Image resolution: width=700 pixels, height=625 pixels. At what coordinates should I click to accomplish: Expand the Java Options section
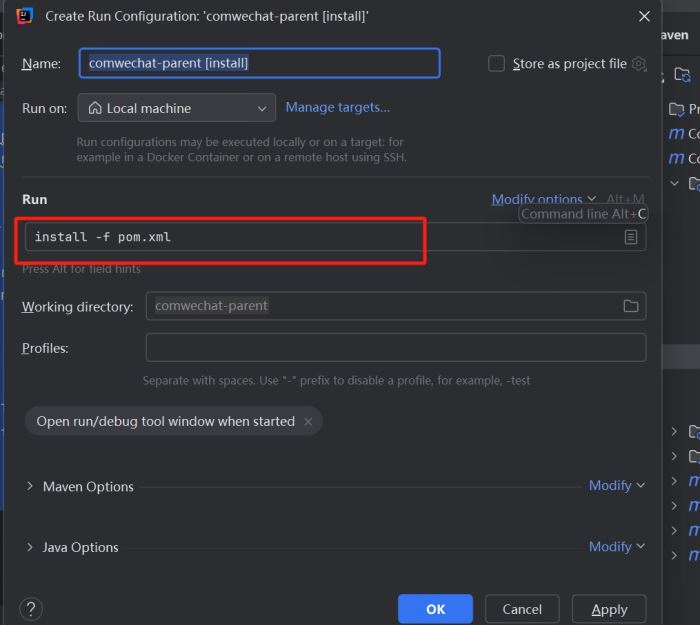coord(30,547)
